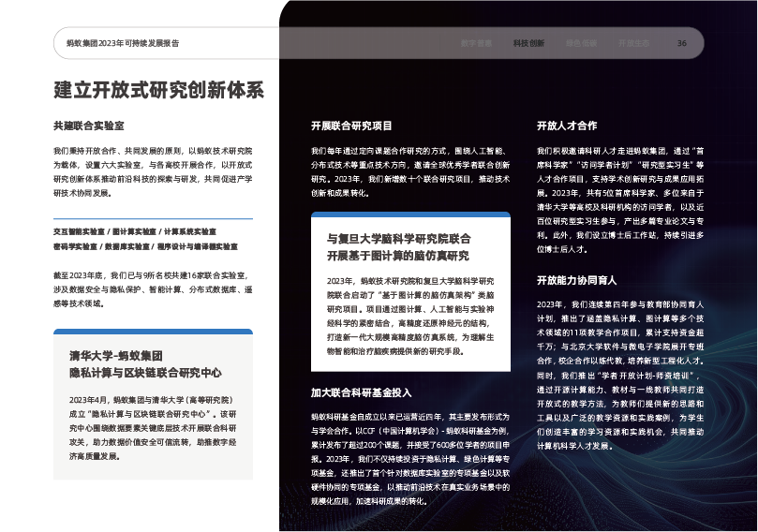Click the 加大联合科研基金投入 heading
758x532 pixels.
[x=361, y=392]
